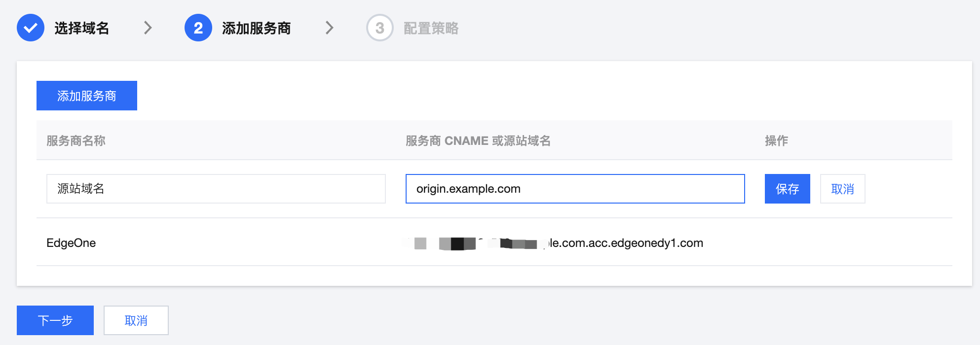The width and height of the screenshot is (980, 345).
Task: Click chevron arrow after 选择域名 step
Action: [x=148, y=28]
